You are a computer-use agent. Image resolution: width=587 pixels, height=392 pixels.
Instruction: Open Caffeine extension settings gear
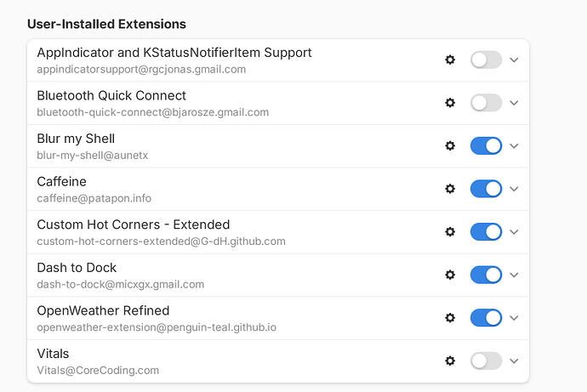450,189
